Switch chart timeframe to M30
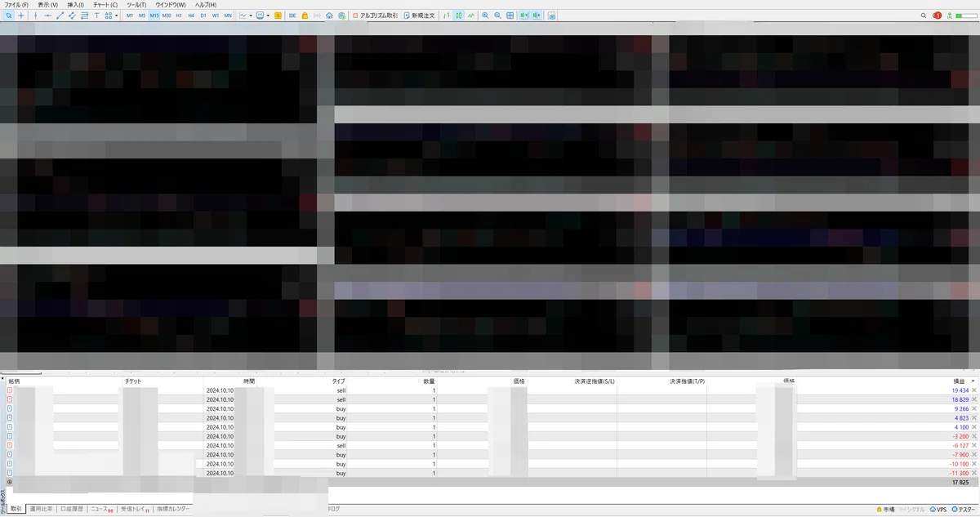 (x=167, y=16)
